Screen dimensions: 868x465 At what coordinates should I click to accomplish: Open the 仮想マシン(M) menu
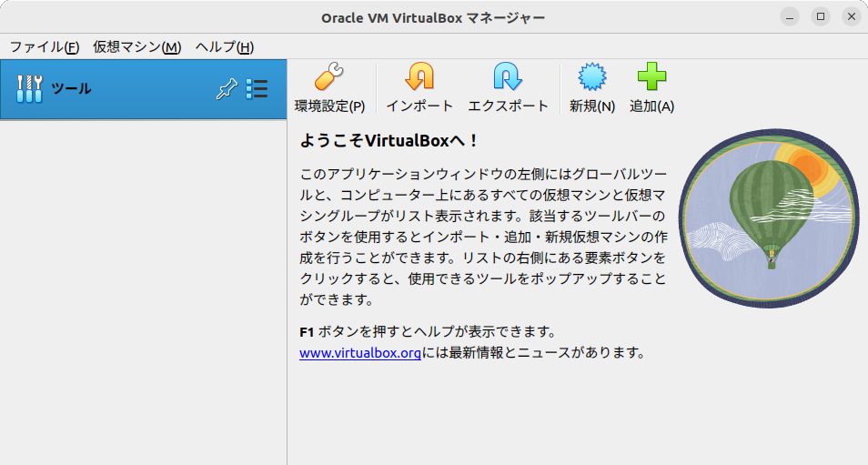[136, 47]
